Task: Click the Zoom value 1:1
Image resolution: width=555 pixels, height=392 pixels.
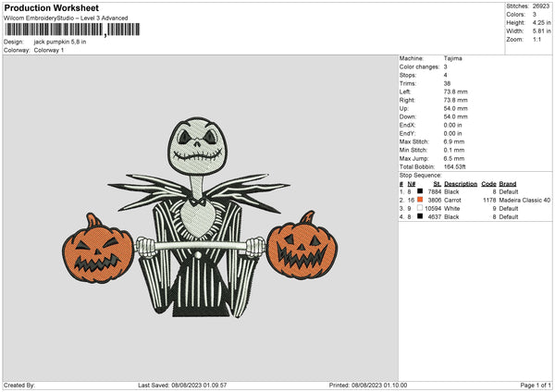Action: (536, 39)
